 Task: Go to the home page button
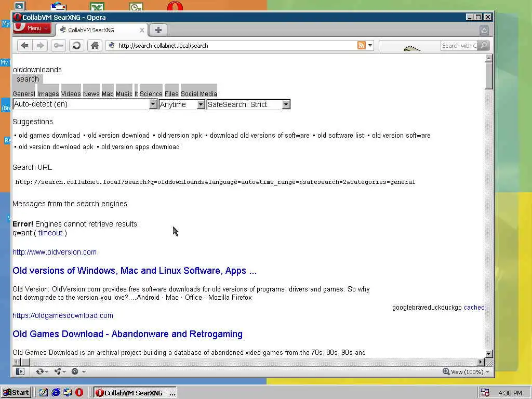[x=95, y=46]
